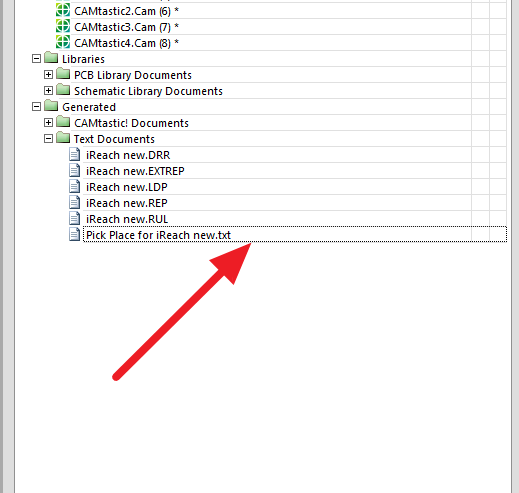This screenshot has width=519, height=493.
Task: Open iReach new.EXTREP file
Action: 135,171
